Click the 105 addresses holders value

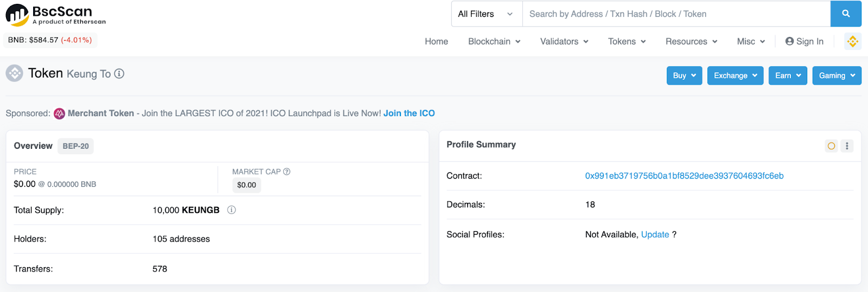[x=181, y=239]
